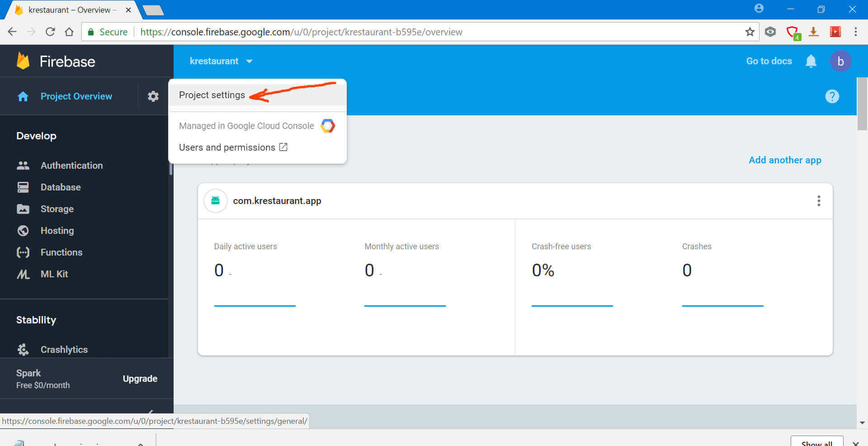Open the Go to docs link
The width and height of the screenshot is (868, 446).
pos(769,61)
